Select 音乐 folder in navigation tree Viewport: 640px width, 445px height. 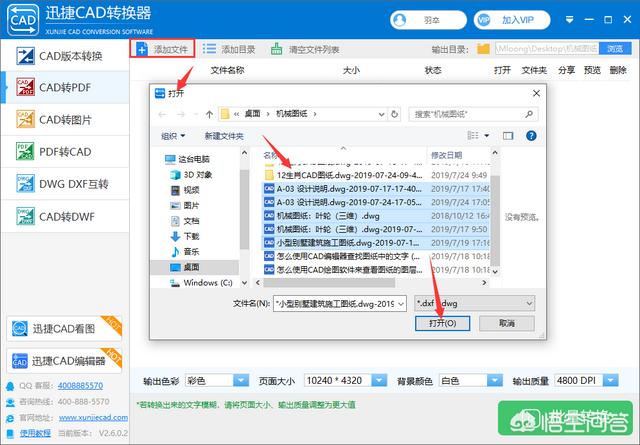point(185,251)
